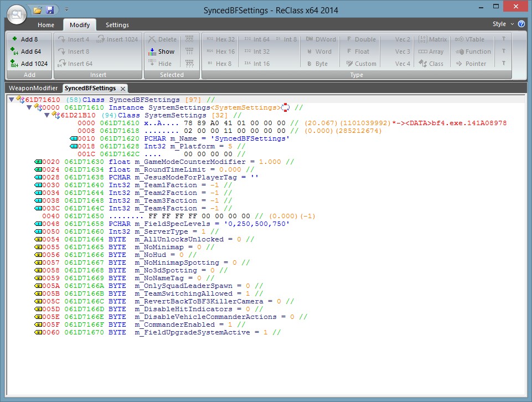Close the SyncedBFSettings tab
532x402 pixels.
123,89
